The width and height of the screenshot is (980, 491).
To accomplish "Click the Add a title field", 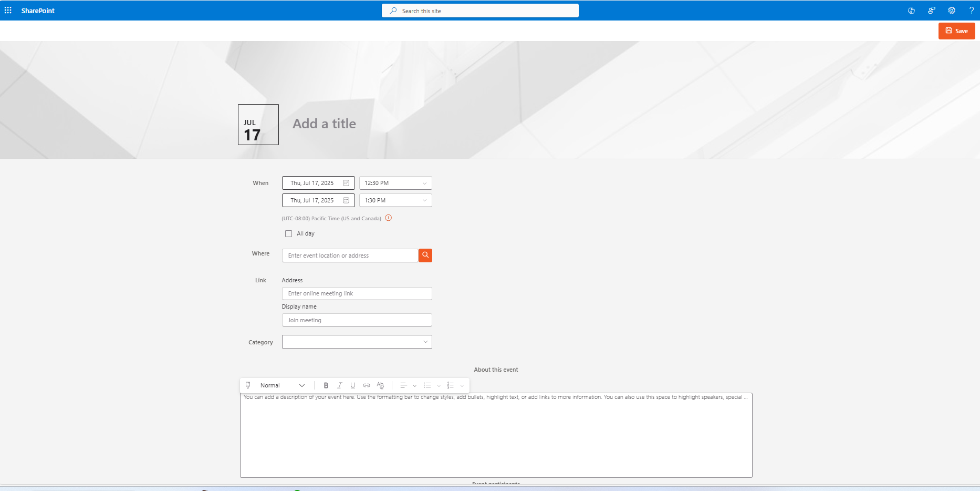I will 325,124.
